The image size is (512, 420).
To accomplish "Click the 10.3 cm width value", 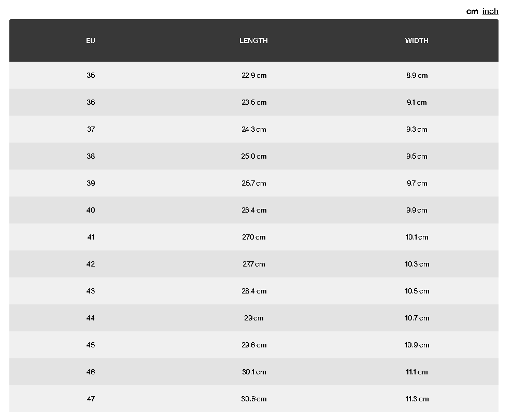I will click(417, 264).
